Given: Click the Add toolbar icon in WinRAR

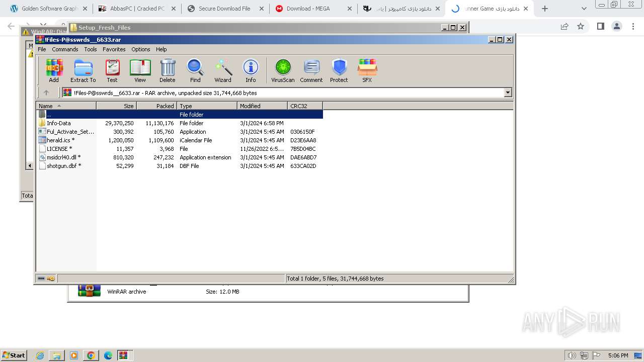Looking at the screenshot, I should click(54, 70).
